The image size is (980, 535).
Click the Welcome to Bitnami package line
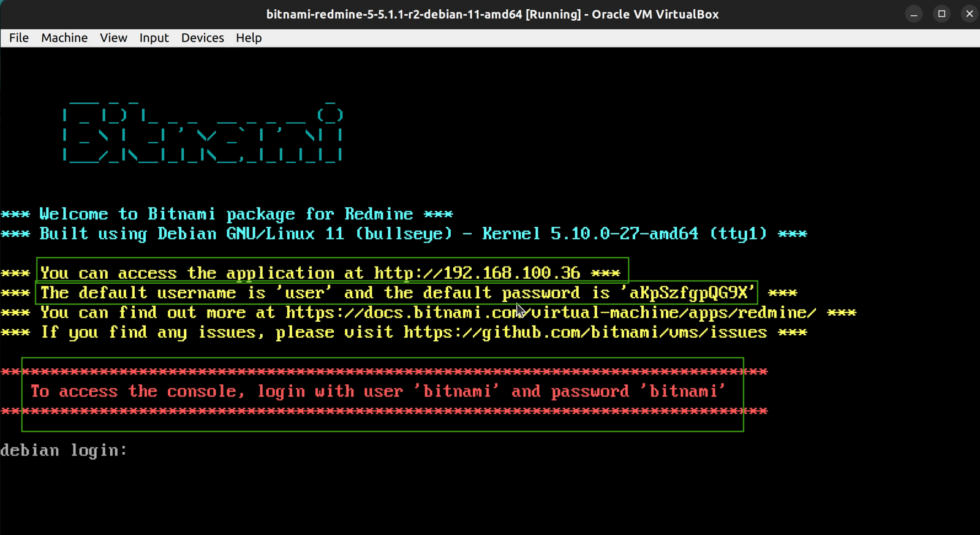[x=227, y=214]
